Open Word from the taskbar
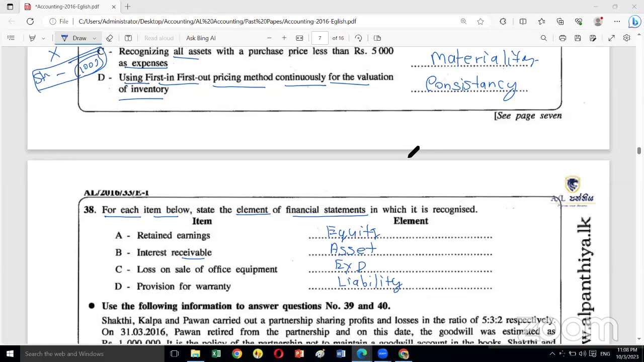The width and height of the screenshot is (644, 362). point(341,354)
